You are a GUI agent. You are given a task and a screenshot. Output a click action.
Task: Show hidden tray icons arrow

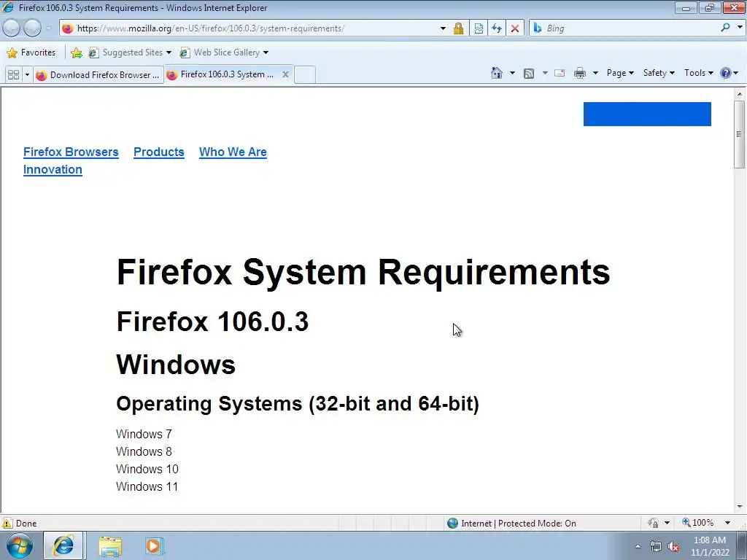coord(638,547)
